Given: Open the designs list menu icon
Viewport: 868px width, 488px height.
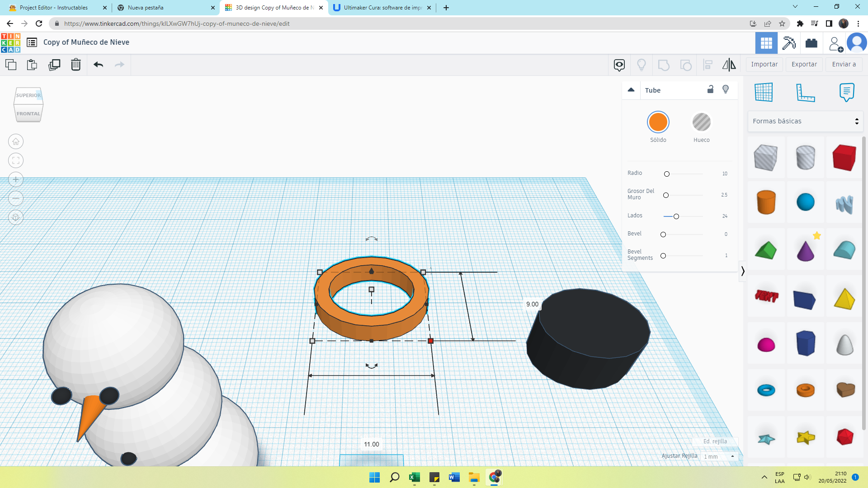Looking at the screenshot, I should (x=32, y=42).
